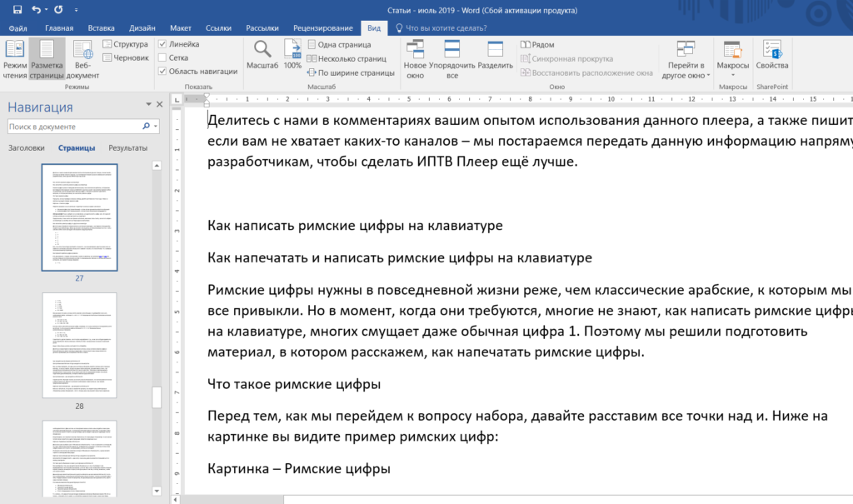Select page 28 thumbnail
The image size is (853, 504).
tap(80, 344)
